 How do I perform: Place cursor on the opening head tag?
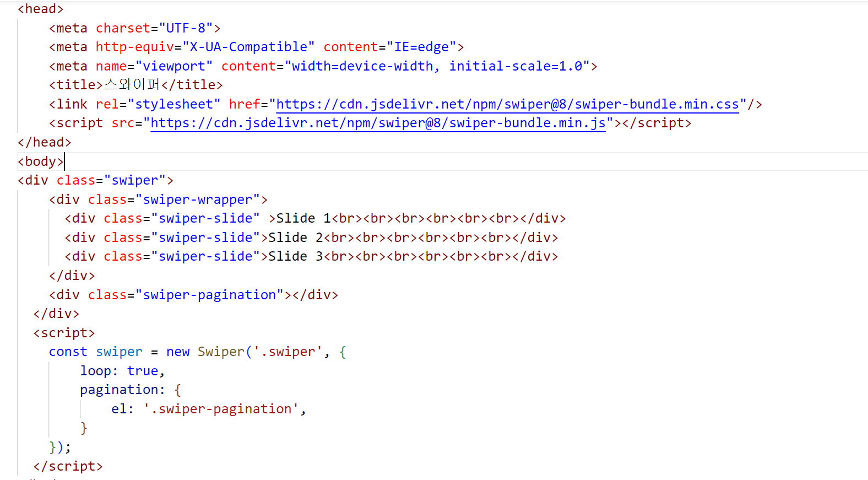41,9
